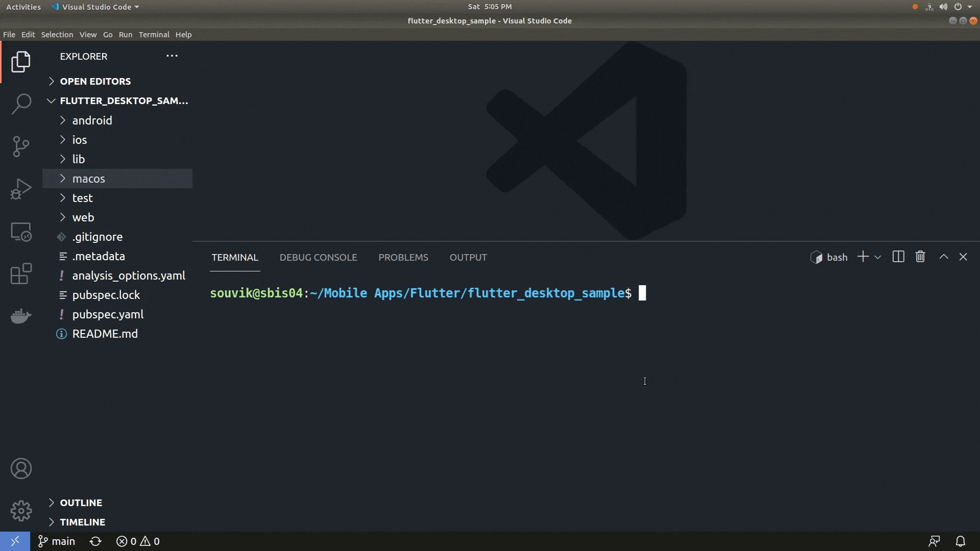Expand the web folder
980x551 pixels.
point(117,217)
